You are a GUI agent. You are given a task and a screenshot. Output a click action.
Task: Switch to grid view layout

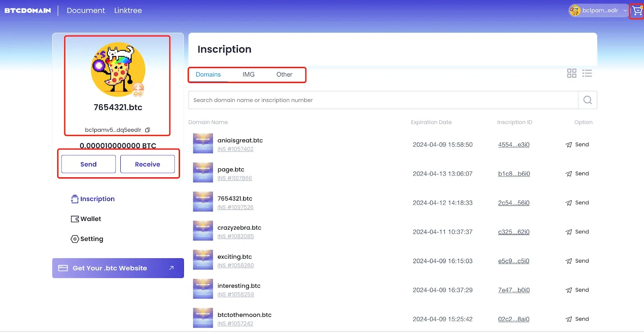[x=572, y=73]
